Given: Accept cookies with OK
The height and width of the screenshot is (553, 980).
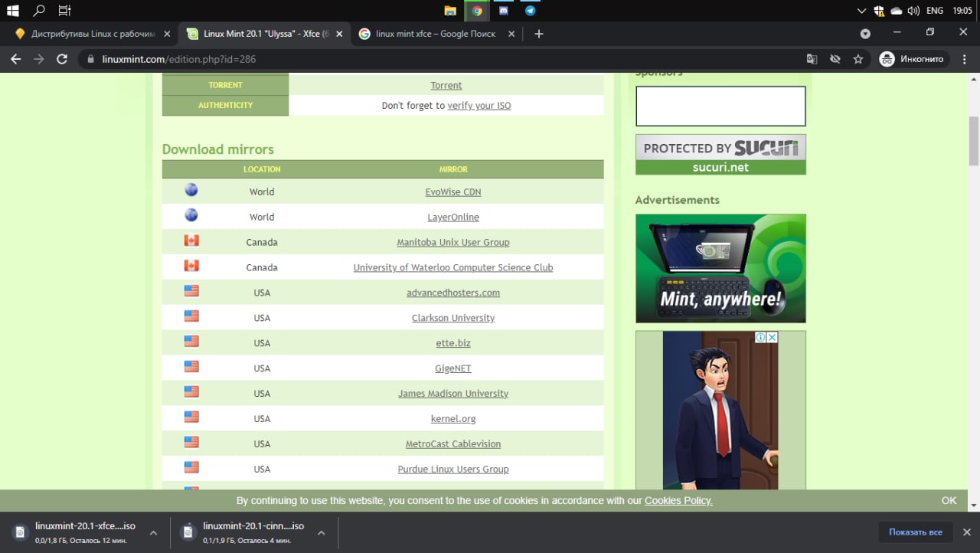Looking at the screenshot, I should click(949, 500).
